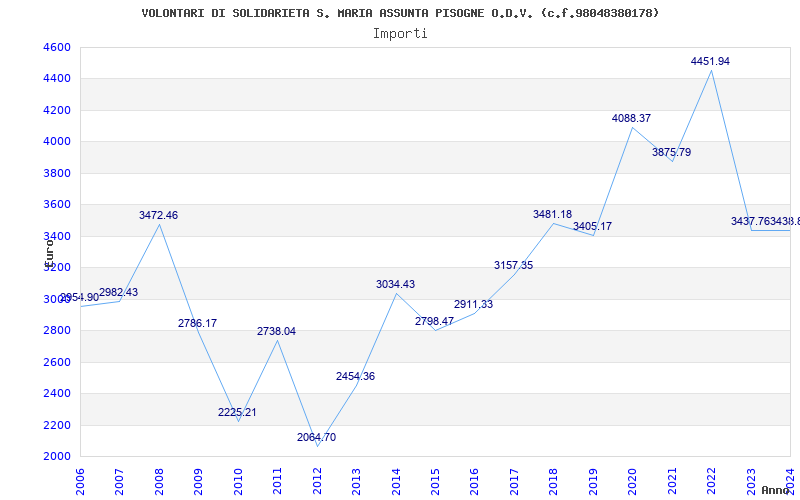Click the data label 3034.43
This screenshot has height=500, width=800.
395,284
